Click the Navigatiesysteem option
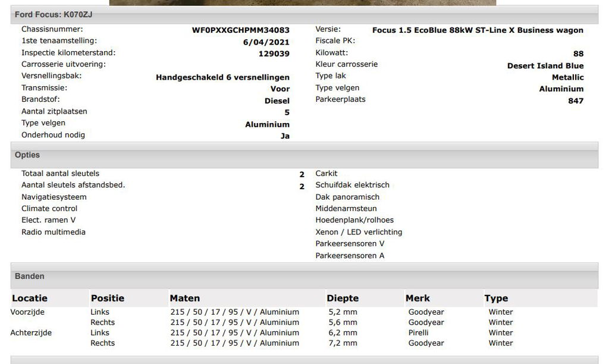The height and width of the screenshot is (364, 609). point(54,197)
